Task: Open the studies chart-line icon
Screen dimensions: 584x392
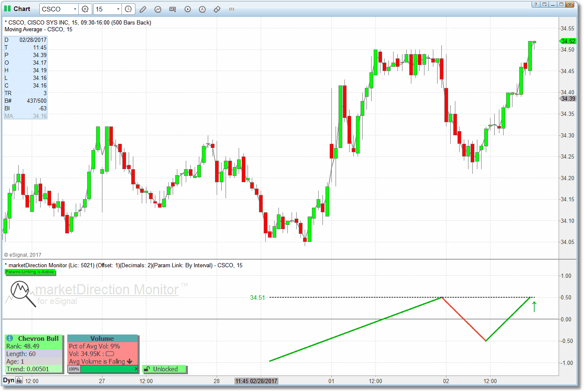Action: [158, 9]
